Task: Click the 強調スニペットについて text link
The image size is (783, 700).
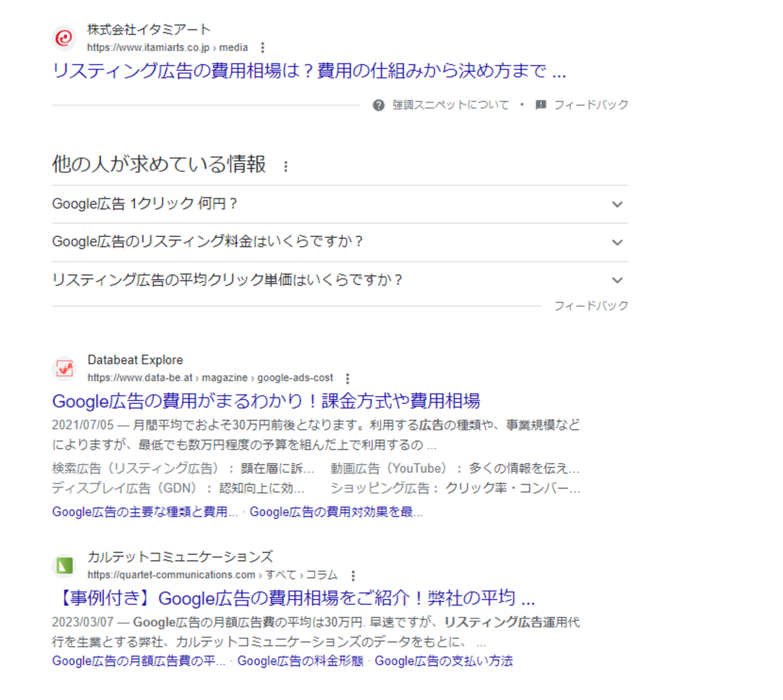Action: (450, 105)
